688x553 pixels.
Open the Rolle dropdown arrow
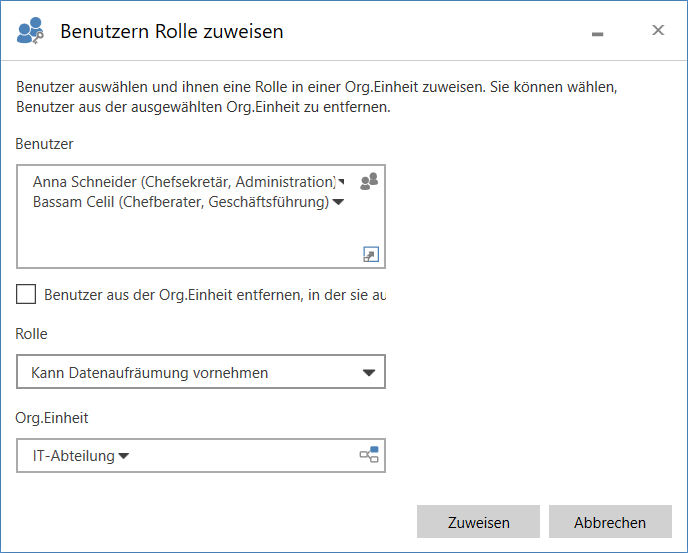pos(368,373)
